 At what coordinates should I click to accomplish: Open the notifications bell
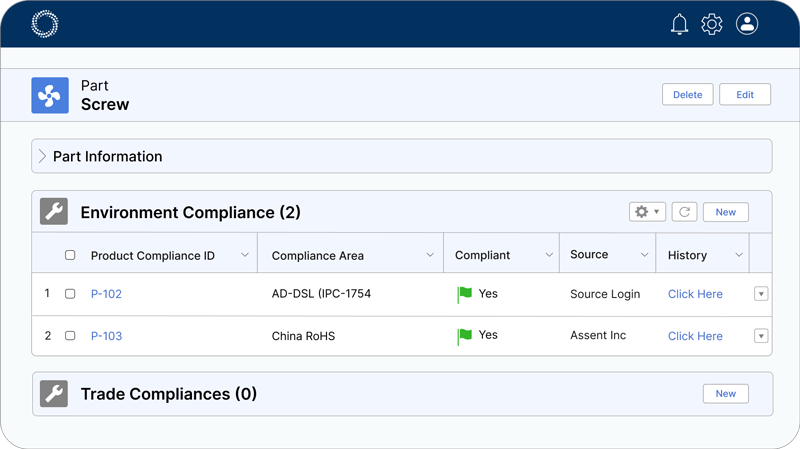click(x=679, y=24)
